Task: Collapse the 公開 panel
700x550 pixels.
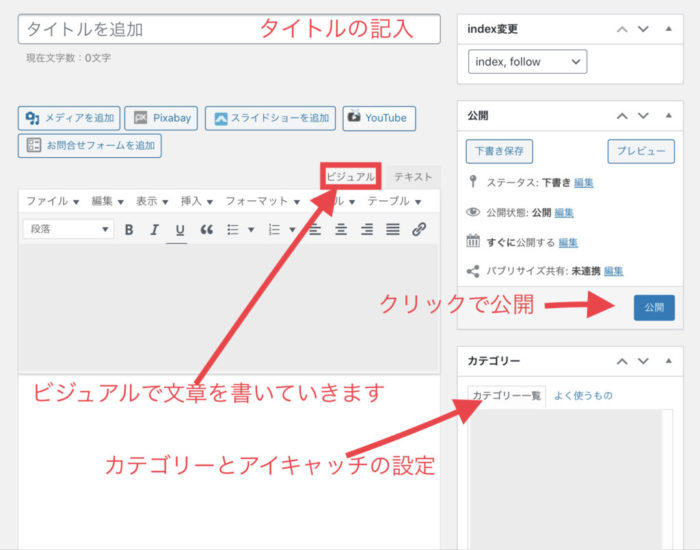Action: tap(668, 116)
